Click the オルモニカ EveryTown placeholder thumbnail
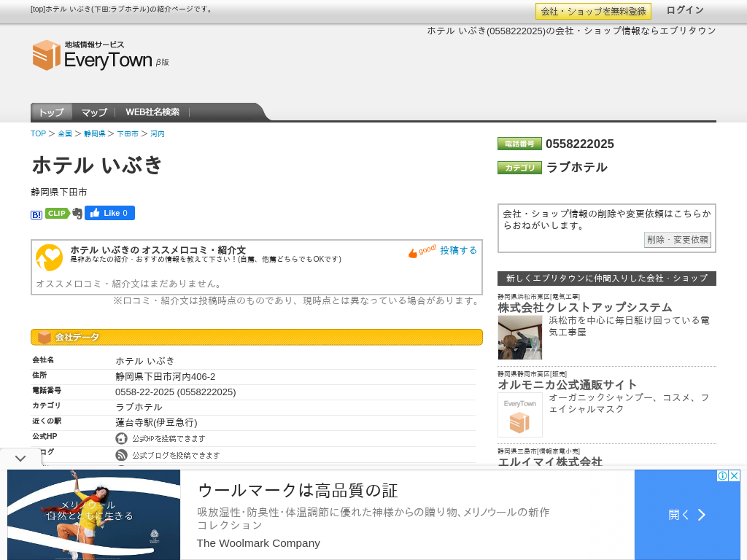 (x=519, y=415)
